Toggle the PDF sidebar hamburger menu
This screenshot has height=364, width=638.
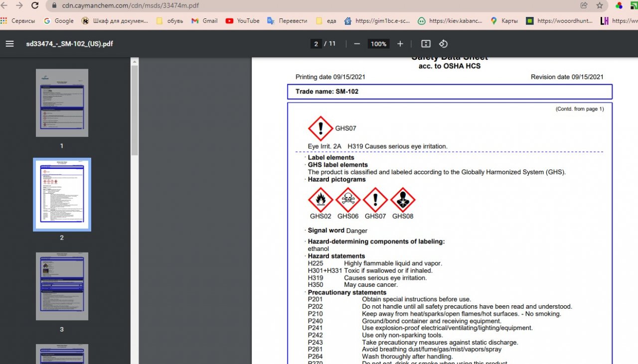[x=9, y=44]
